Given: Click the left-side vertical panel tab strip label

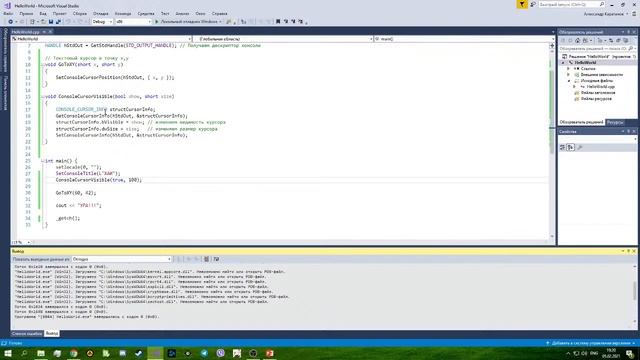Looking at the screenshot, I should point(5,50).
